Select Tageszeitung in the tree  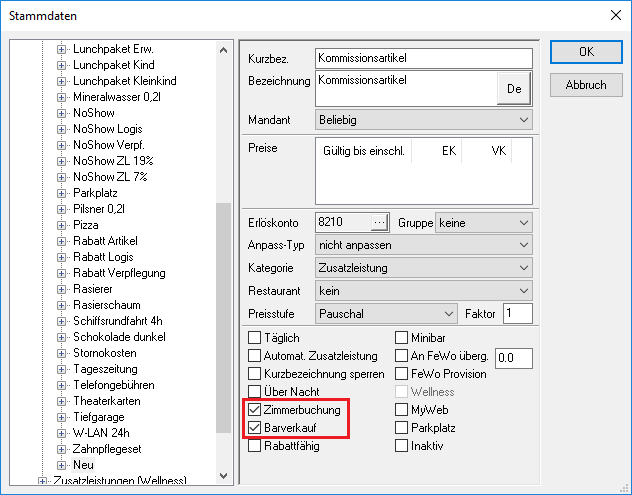(x=105, y=369)
